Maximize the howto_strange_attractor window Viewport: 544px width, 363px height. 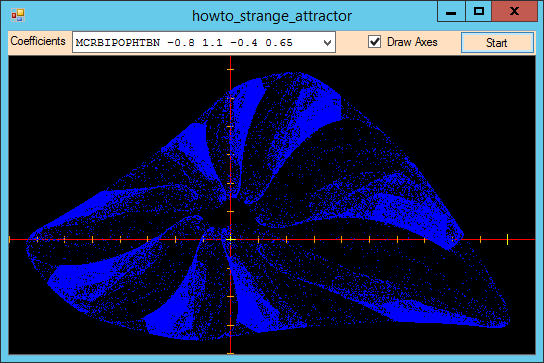pos(478,12)
